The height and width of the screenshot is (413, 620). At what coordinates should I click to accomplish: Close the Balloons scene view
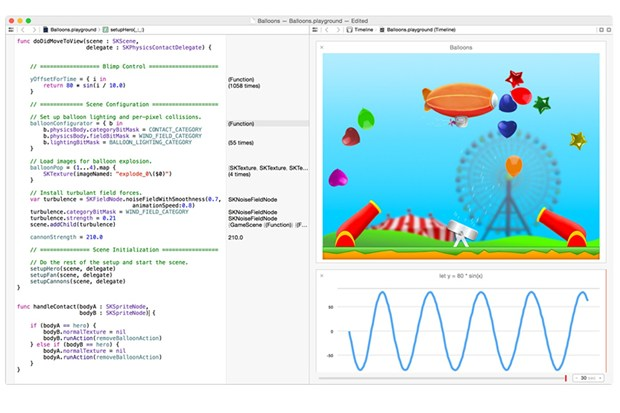coord(322,47)
